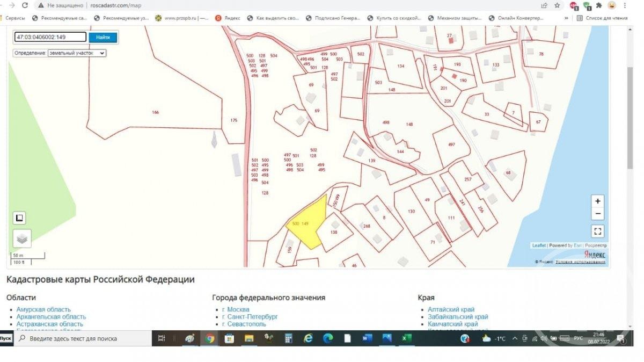
Task: Open Google Chrome from the taskbar
Action: click(210, 338)
